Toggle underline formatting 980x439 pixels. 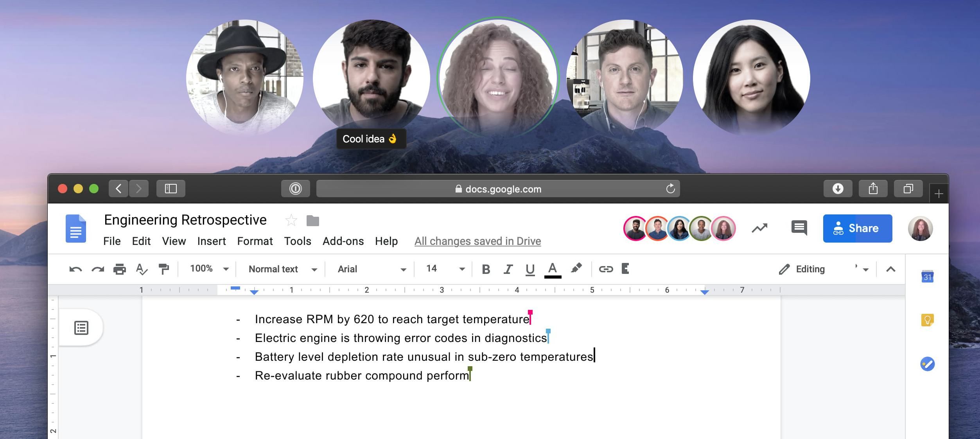[x=530, y=269]
